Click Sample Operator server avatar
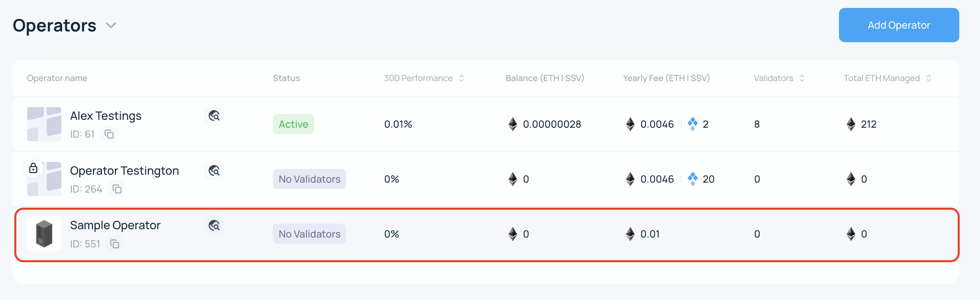This screenshot has height=300, width=980. coord(44,234)
